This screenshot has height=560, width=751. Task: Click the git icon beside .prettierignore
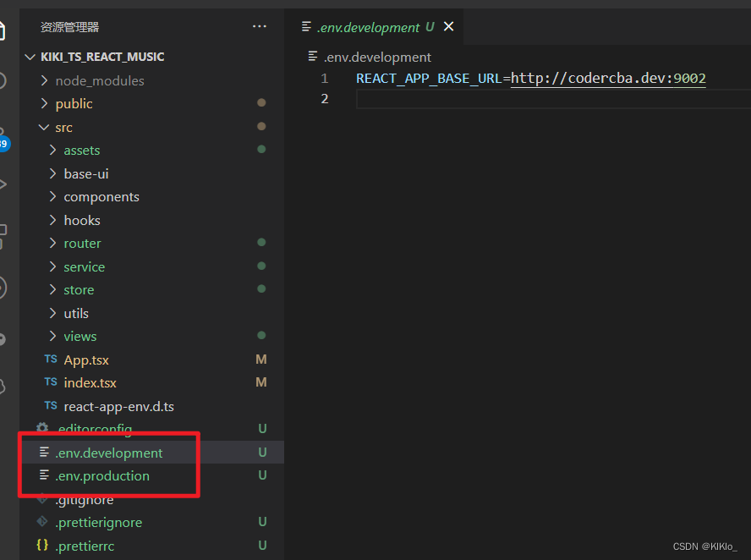coord(42,521)
